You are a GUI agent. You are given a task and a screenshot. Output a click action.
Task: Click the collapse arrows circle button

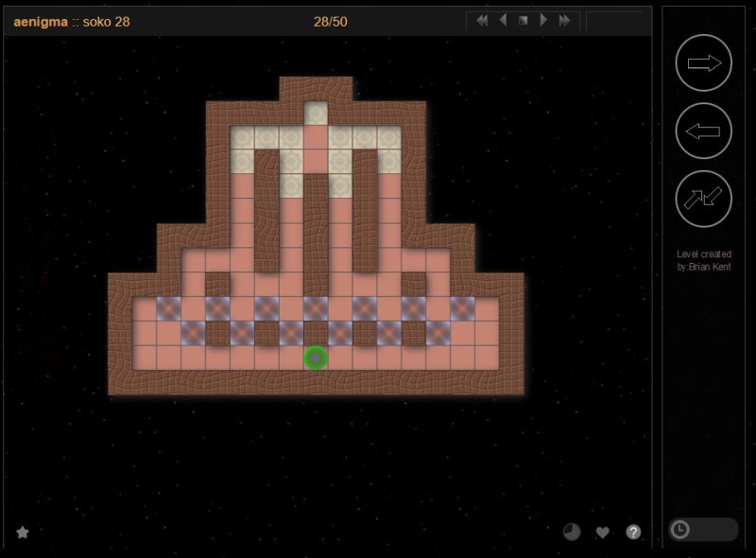703,199
